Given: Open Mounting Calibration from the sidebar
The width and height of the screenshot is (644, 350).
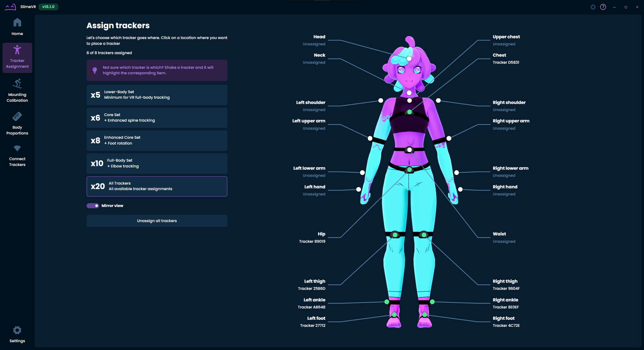Looking at the screenshot, I should tap(17, 90).
